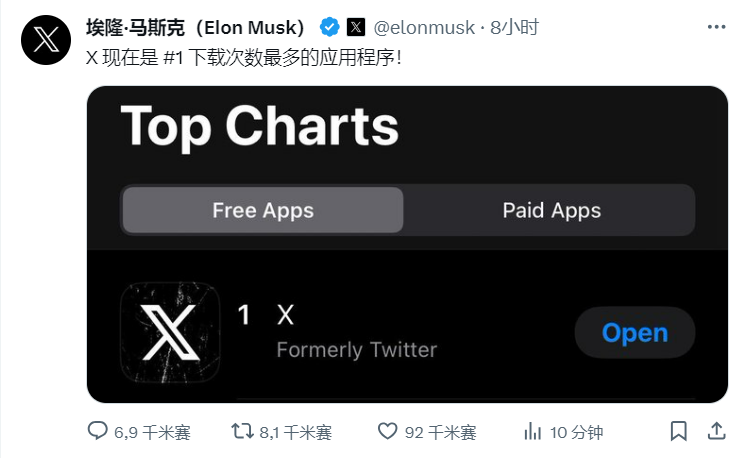Click the reply speech bubble icon
The height and width of the screenshot is (458, 749).
pyautogui.click(x=97, y=432)
